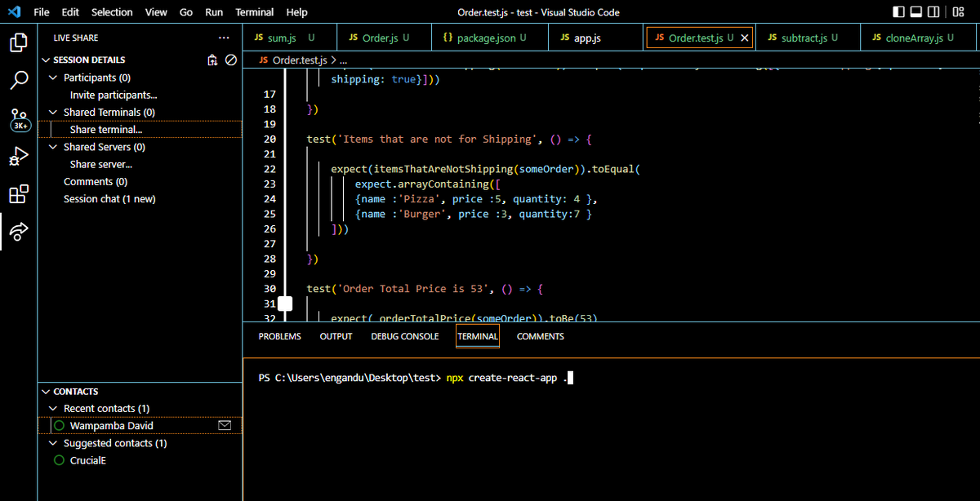
Task: Select contact Wampamba David
Action: 112,426
